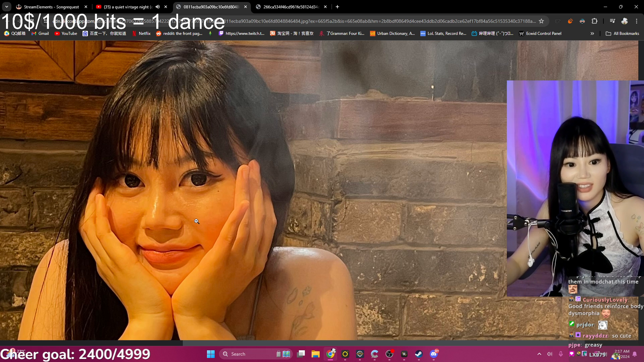Toggle the taskbar microphone icon

tap(560, 354)
